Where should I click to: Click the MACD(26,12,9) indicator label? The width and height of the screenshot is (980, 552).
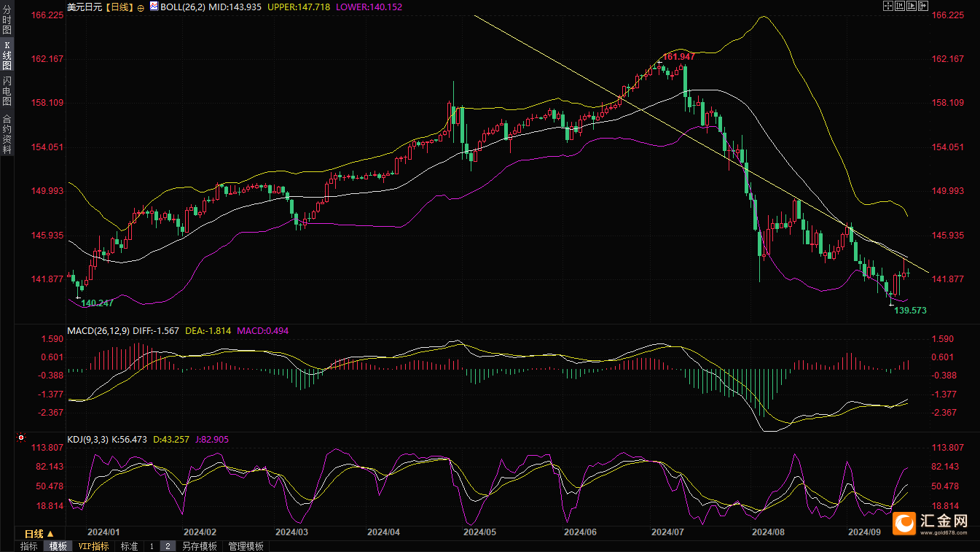click(x=98, y=330)
